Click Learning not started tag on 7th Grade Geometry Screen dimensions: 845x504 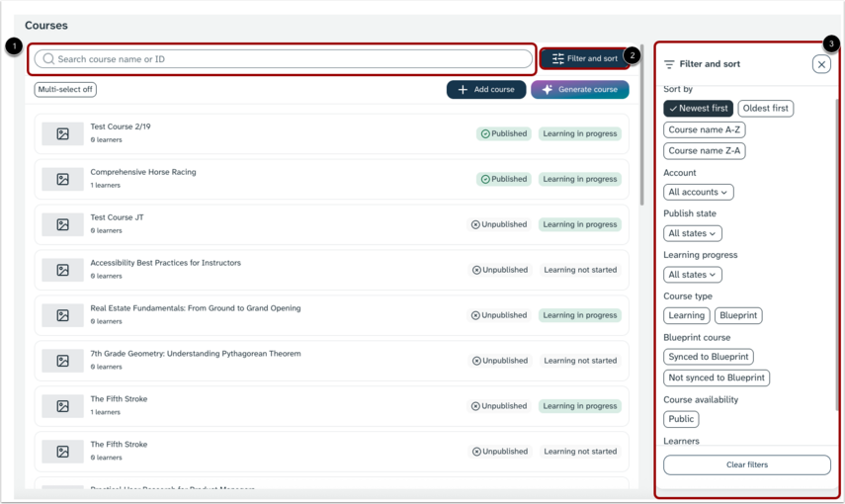click(x=580, y=361)
